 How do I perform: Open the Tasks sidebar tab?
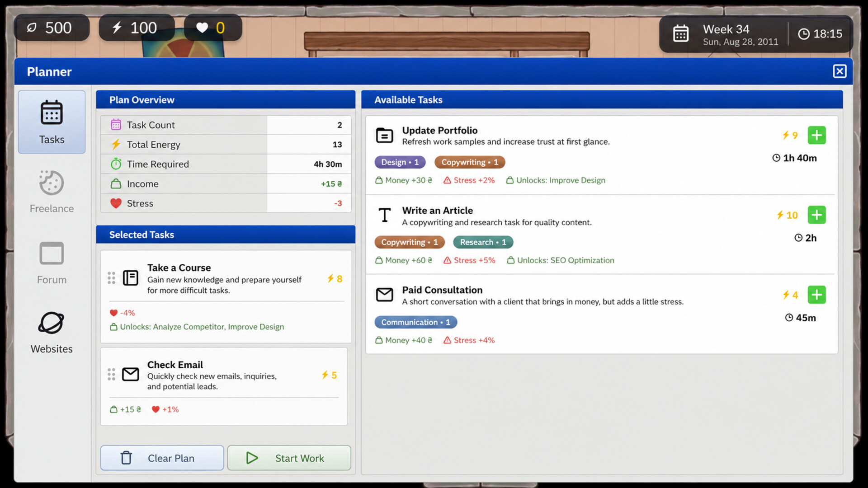click(x=52, y=122)
